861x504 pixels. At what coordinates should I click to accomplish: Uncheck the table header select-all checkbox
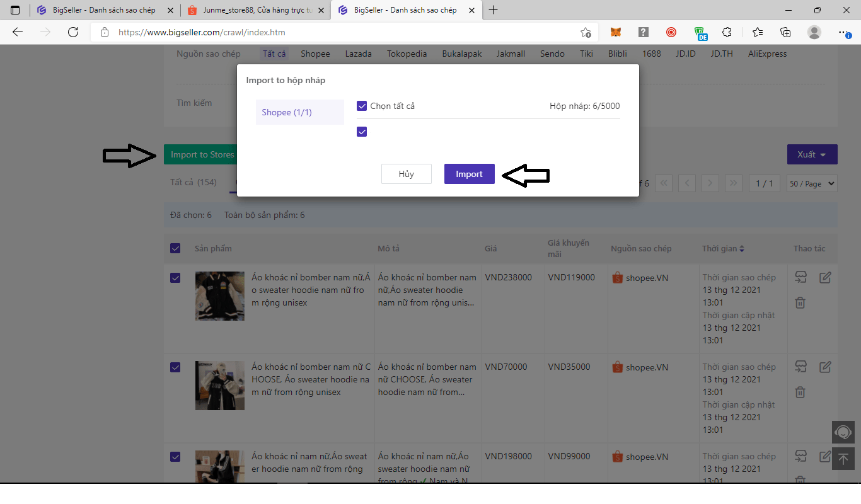(x=175, y=248)
